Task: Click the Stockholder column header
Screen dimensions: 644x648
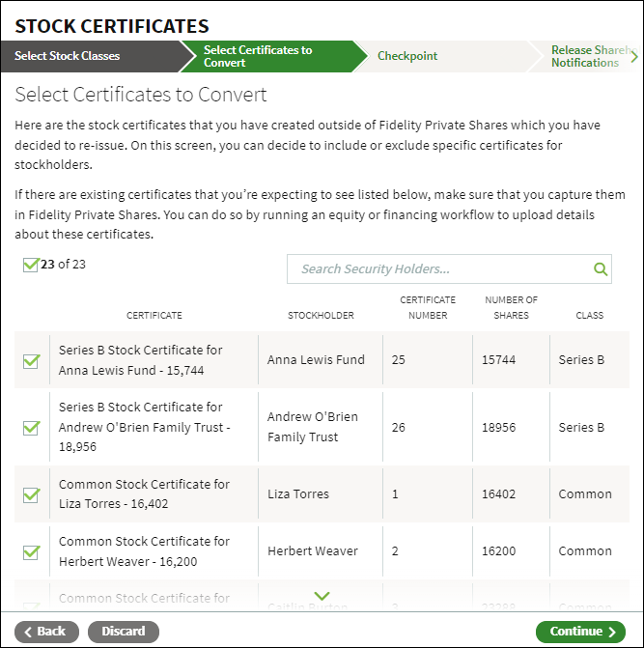Action: tap(321, 316)
